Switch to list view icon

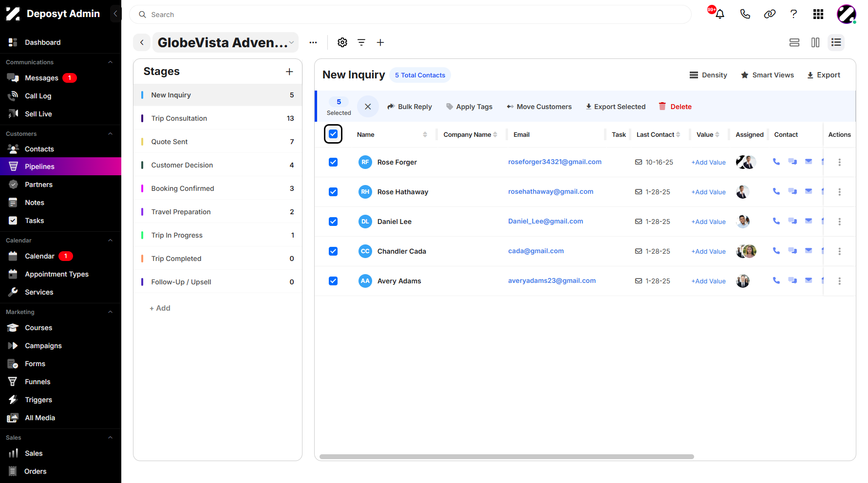836,42
